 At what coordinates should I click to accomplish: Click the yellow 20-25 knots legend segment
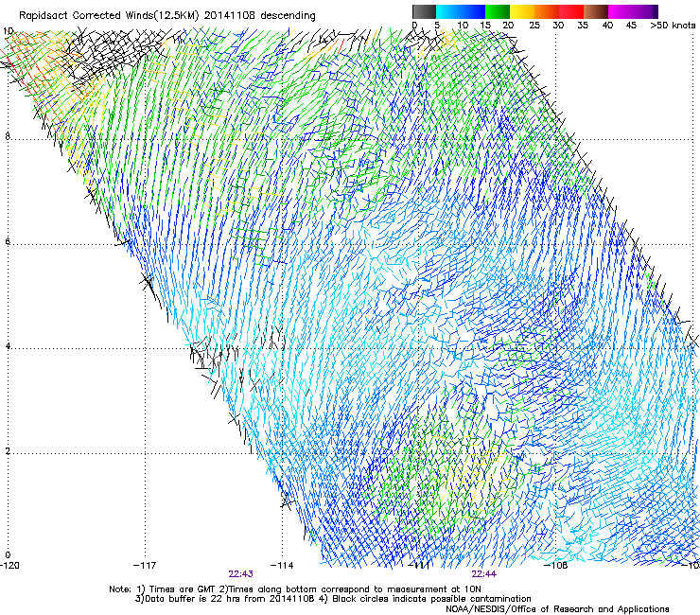point(522,11)
